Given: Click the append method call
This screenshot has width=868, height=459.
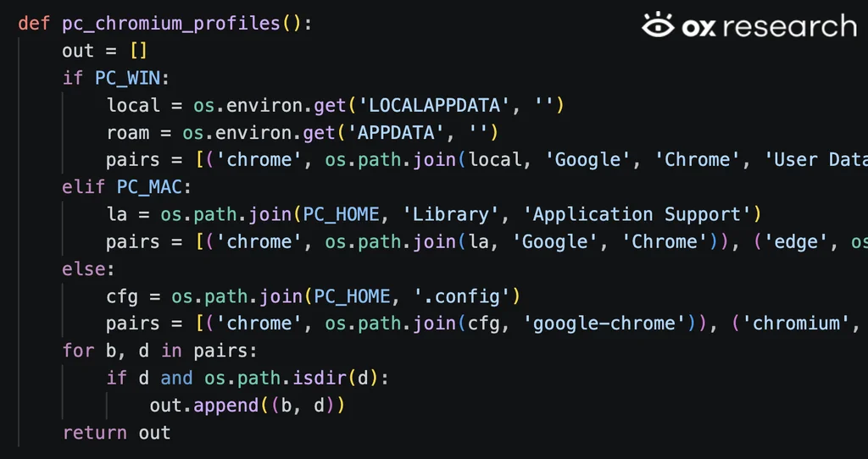Looking at the screenshot, I should pos(225,406).
